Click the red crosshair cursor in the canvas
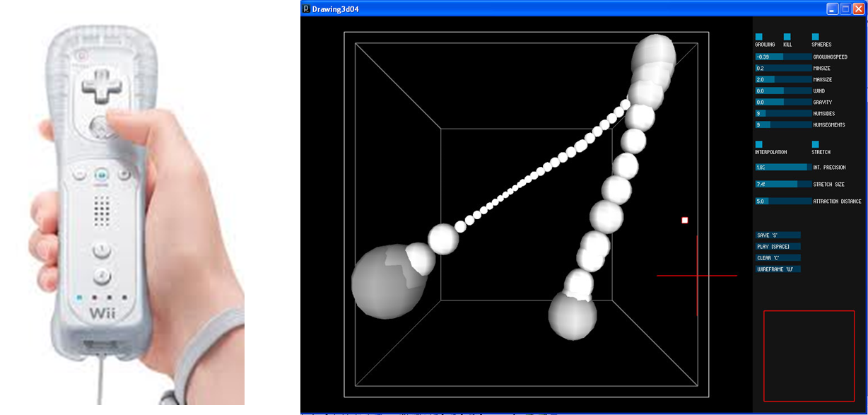Screen dimensions: 868x415 pyautogui.click(x=697, y=276)
